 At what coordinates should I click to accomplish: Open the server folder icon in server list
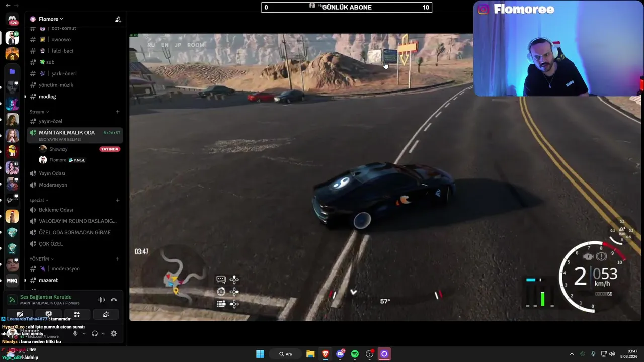12,71
